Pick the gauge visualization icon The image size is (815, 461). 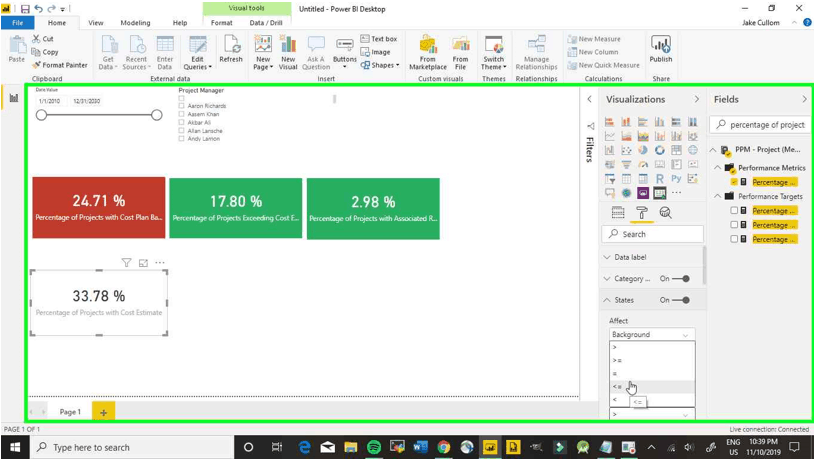(643, 165)
